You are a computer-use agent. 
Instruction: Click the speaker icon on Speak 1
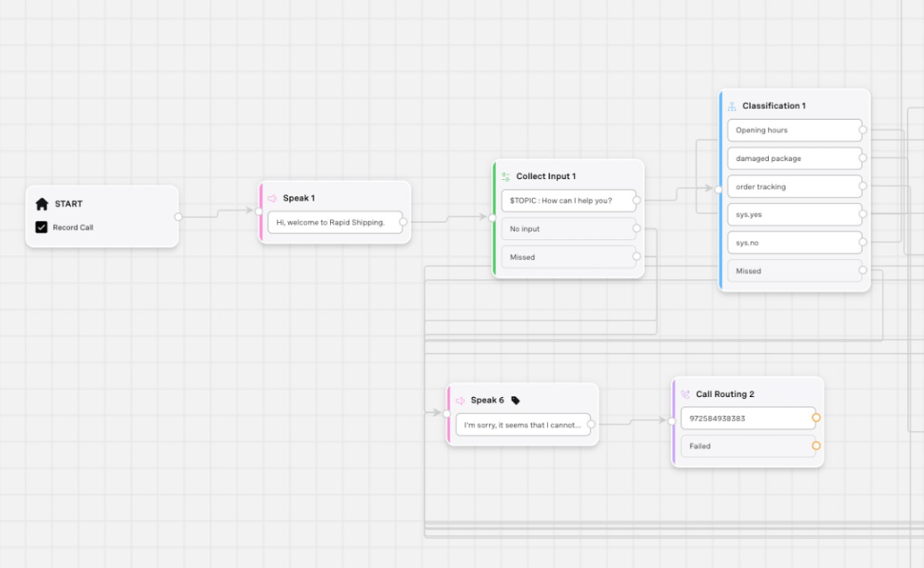click(272, 198)
